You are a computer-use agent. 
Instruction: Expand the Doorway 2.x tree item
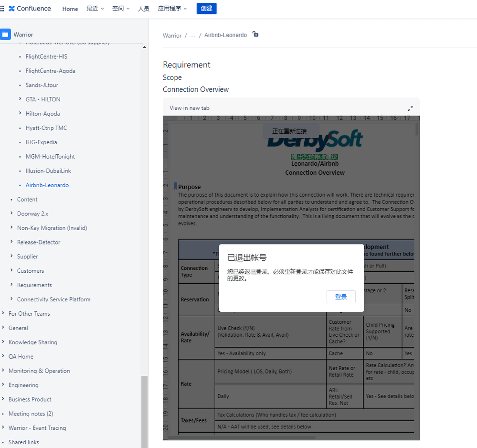click(11, 213)
